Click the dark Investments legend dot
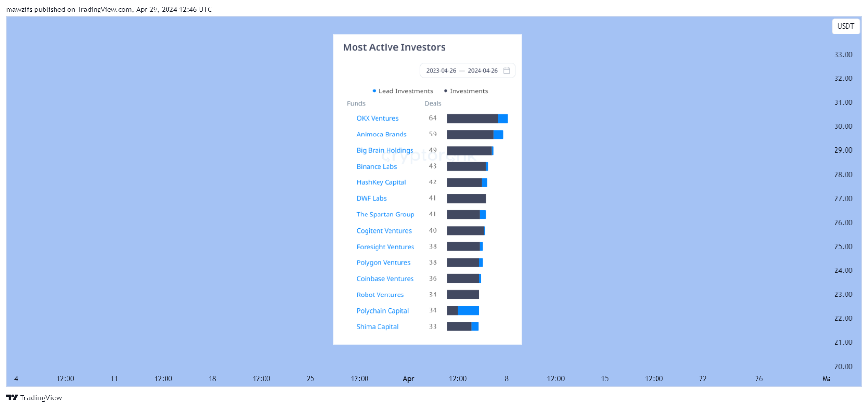The image size is (868, 408). (445, 91)
